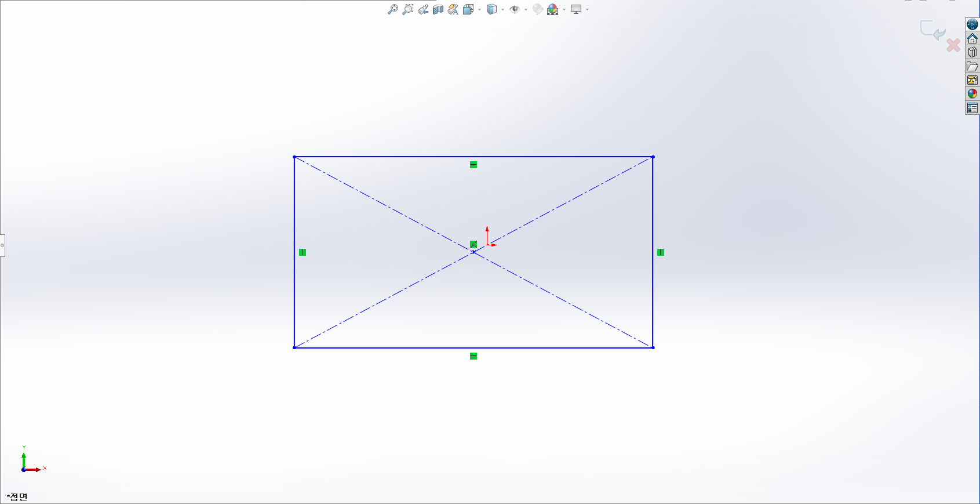Go back to Previous View

pos(423,9)
